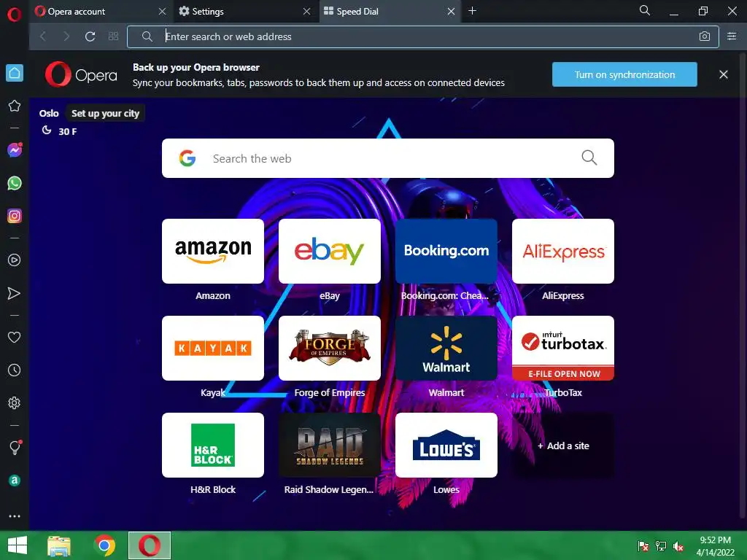Viewport: 747px width, 560px height.
Task: Click Set up your city
Action: pyautogui.click(x=105, y=113)
